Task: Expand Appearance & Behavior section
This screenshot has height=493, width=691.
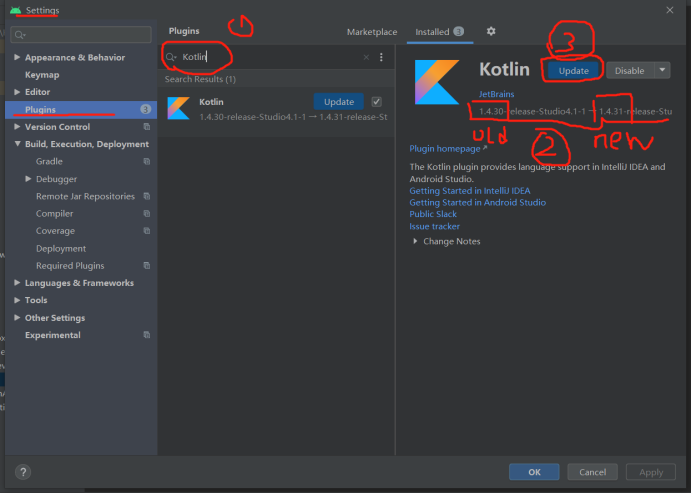Action: pos(17,57)
